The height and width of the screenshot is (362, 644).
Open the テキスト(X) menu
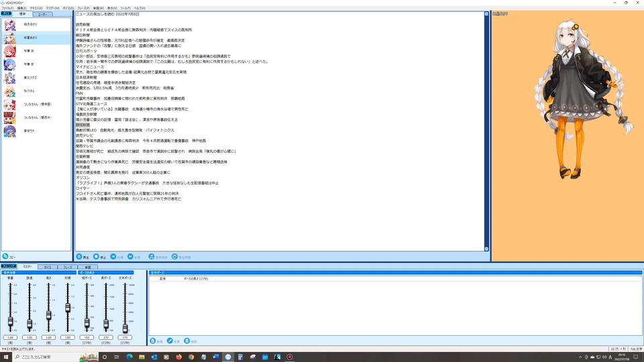point(36,8)
